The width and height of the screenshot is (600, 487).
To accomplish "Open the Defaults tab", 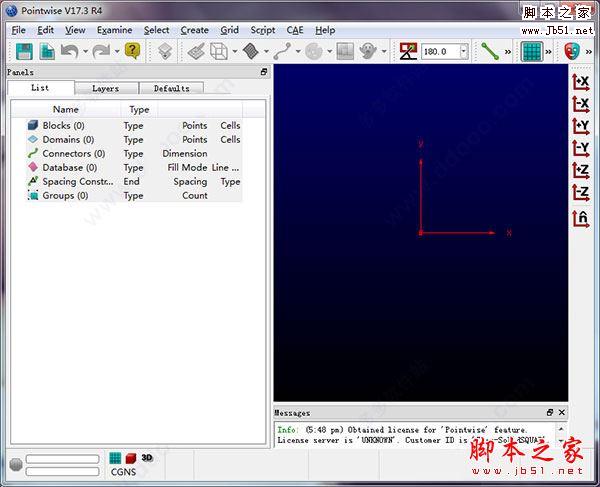I will (171, 88).
